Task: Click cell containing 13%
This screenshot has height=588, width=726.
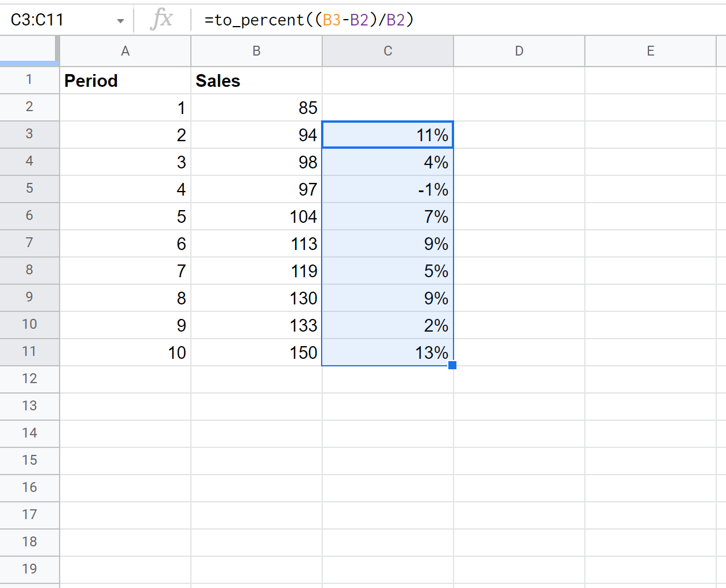Action: (388, 352)
